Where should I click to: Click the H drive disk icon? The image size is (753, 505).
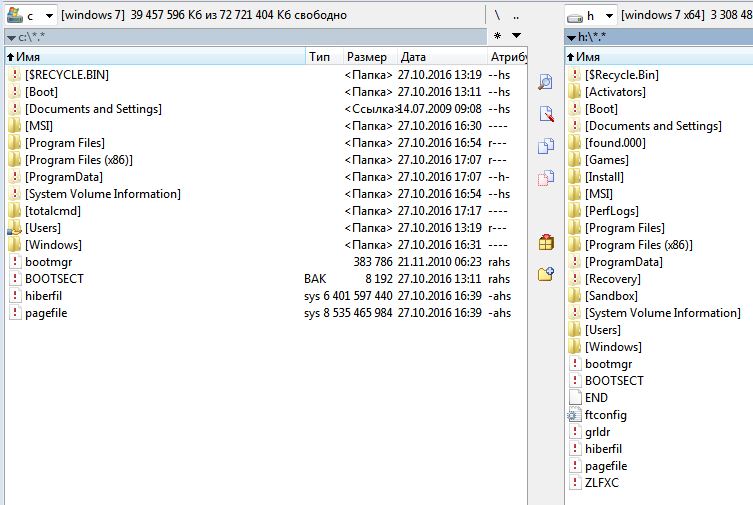[x=575, y=17]
